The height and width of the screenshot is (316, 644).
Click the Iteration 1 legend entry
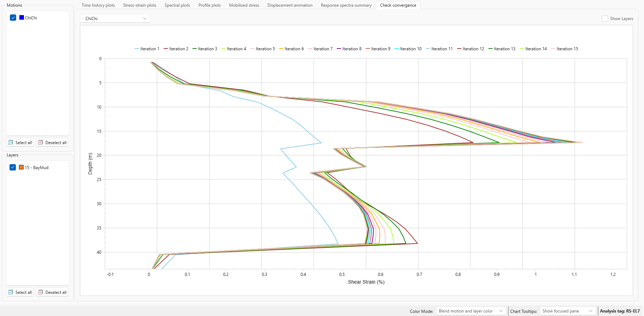click(x=147, y=49)
